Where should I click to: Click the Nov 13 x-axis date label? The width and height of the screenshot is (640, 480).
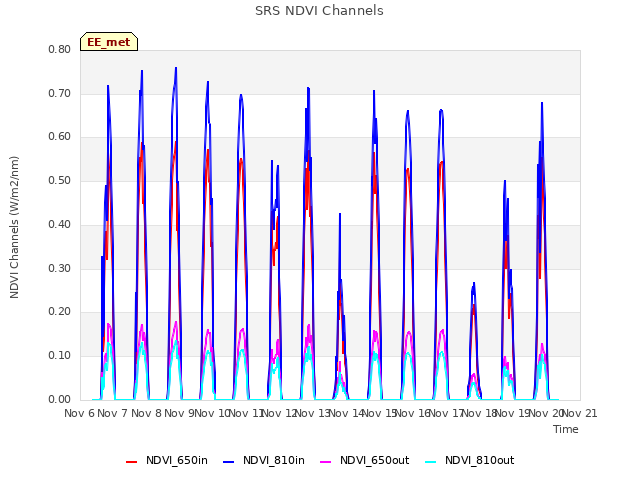pyautogui.click(x=313, y=413)
